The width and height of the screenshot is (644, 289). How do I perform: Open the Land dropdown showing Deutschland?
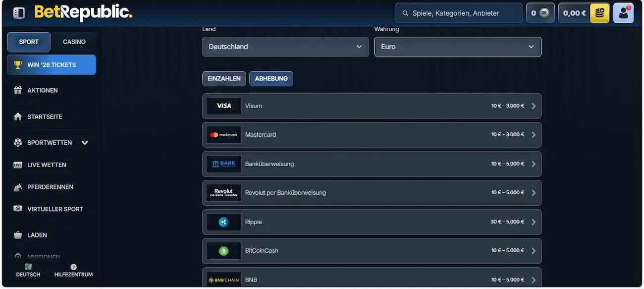point(285,47)
